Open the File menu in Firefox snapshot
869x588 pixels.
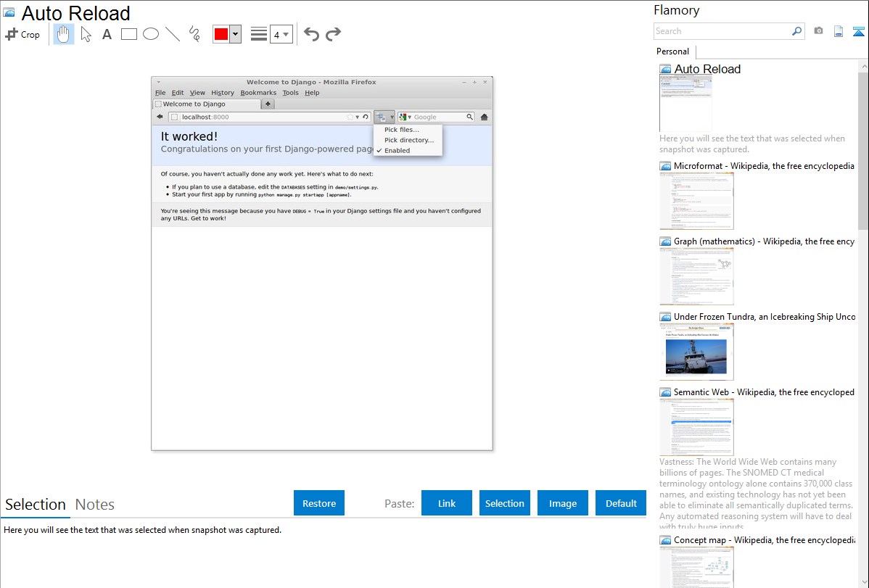(160, 93)
